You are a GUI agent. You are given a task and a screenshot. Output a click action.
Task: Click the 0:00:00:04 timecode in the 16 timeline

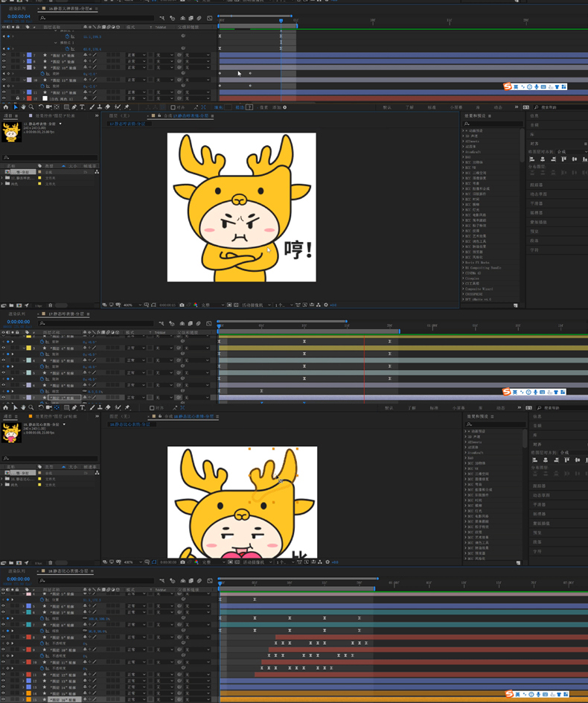(19, 16)
